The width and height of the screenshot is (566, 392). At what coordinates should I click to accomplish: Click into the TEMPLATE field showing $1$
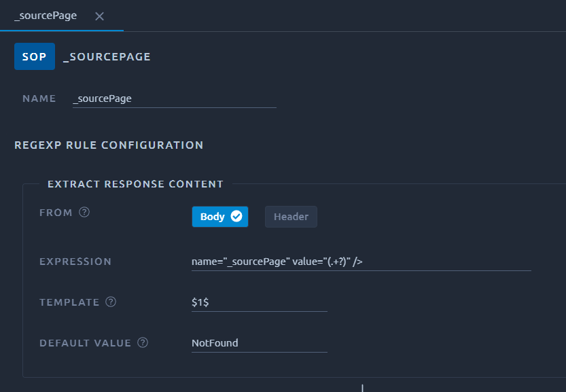259,302
